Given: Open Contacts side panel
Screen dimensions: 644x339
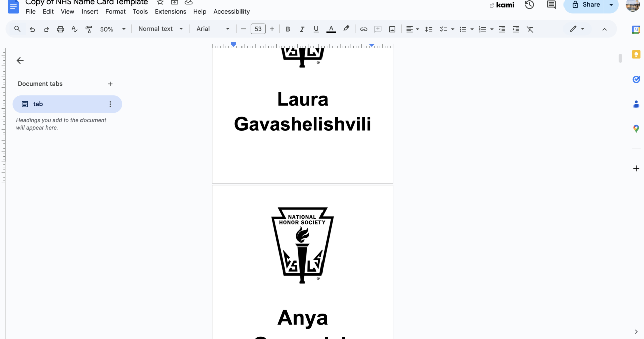Looking at the screenshot, I should 636,104.
